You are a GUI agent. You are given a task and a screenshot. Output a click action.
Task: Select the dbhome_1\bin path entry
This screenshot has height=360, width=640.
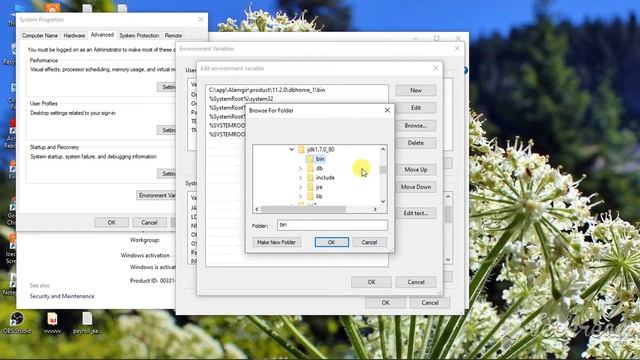pos(297,90)
